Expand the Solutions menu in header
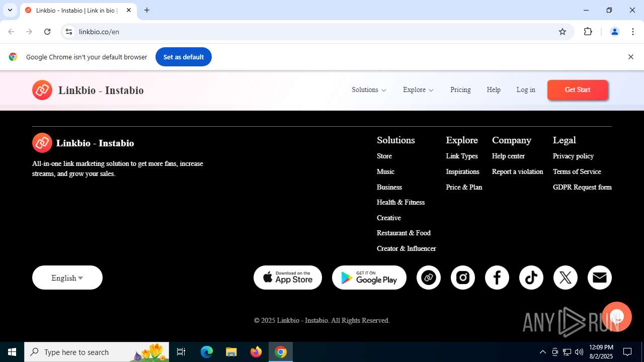Image resolution: width=644 pixels, height=362 pixels. [369, 90]
